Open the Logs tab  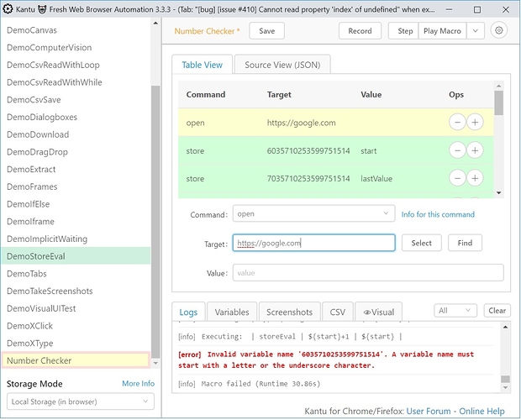(188, 312)
